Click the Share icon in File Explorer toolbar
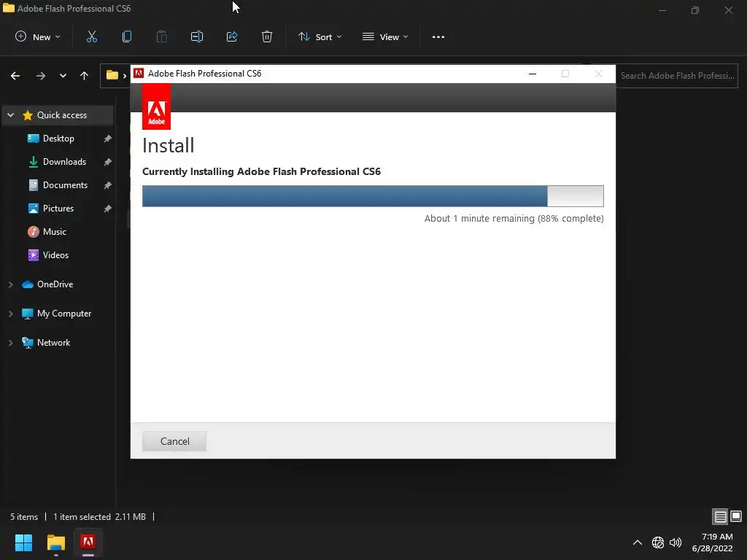 pyautogui.click(x=232, y=36)
